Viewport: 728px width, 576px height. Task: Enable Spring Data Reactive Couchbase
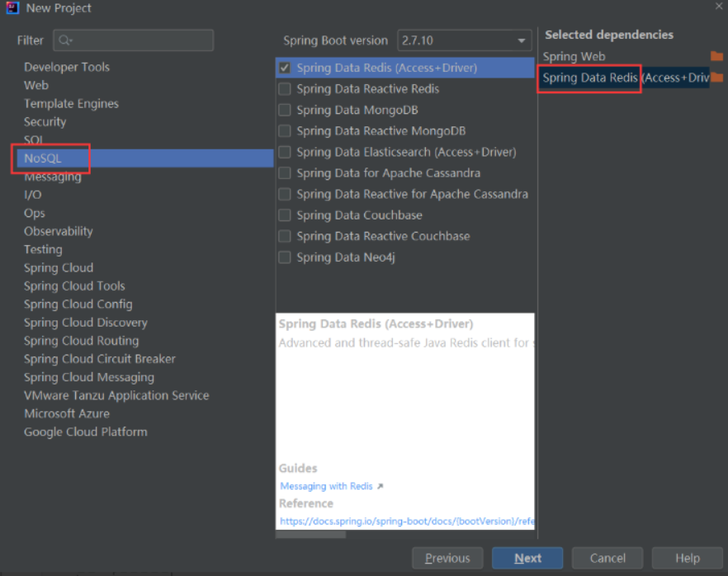pos(285,236)
